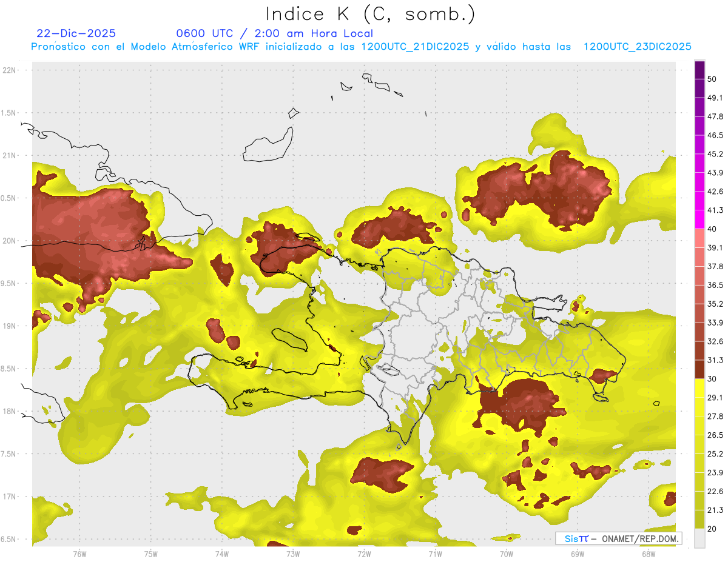
Task: Click the '71W' longitude label
Action: pyautogui.click(x=435, y=554)
